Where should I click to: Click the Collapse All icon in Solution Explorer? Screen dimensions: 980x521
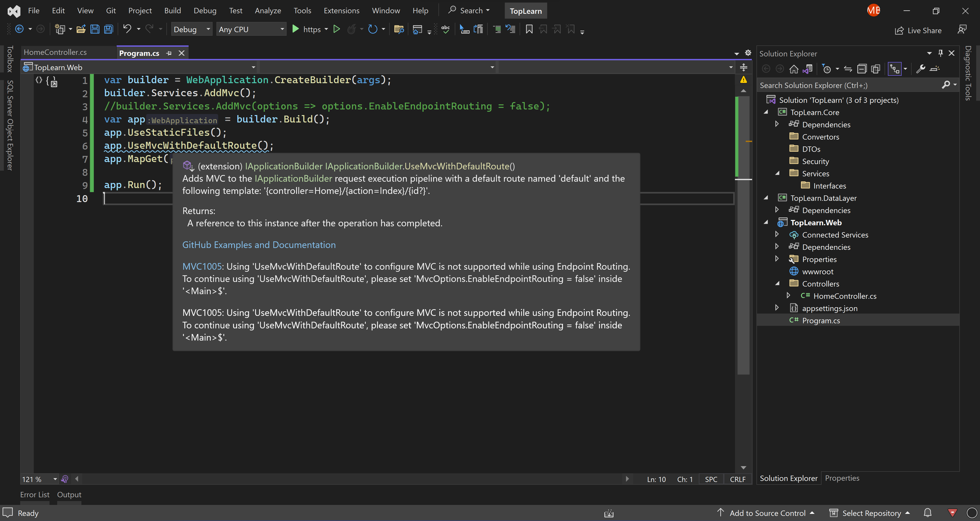(862, 69)
